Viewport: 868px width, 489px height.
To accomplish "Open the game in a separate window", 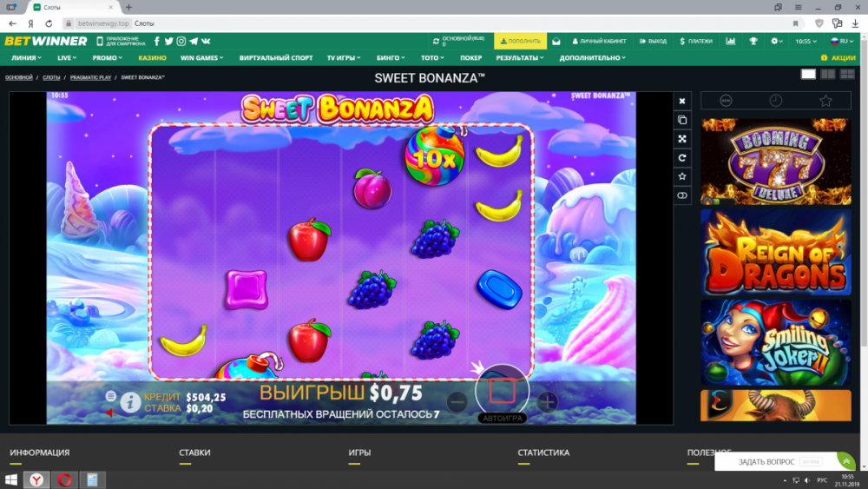I will pos(682,120).
